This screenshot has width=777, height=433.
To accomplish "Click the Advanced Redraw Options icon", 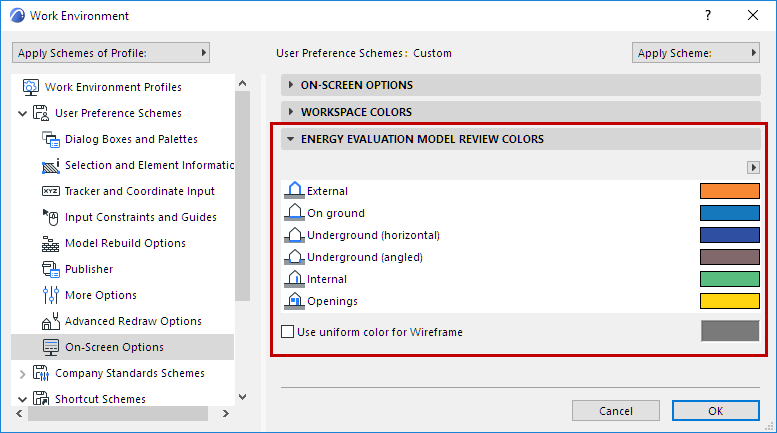I will [51, 321].
